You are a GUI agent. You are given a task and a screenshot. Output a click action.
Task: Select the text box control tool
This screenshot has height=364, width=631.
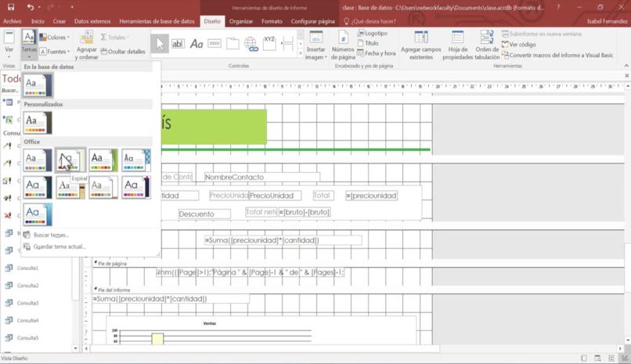(x=178, y=44)
